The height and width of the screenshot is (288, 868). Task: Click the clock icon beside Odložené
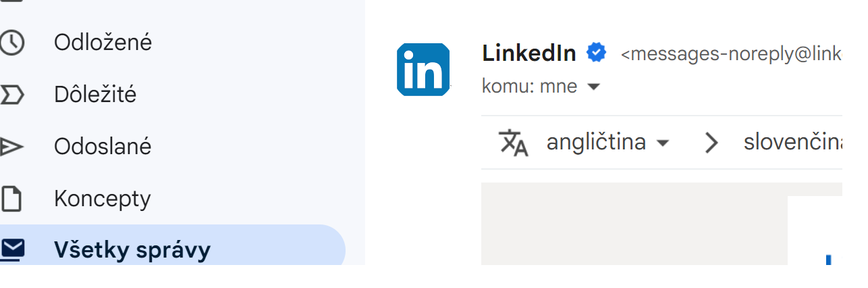click(11, 43)
